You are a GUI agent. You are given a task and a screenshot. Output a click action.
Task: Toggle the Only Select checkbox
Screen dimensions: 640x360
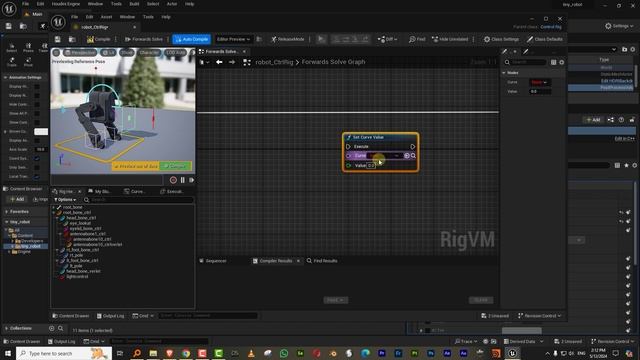[x=37, y=167]
